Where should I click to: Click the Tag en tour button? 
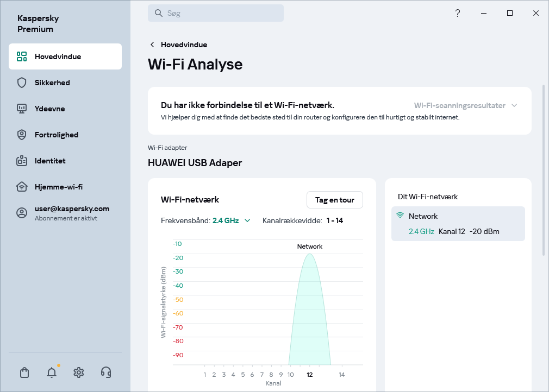tap(335, 200)
